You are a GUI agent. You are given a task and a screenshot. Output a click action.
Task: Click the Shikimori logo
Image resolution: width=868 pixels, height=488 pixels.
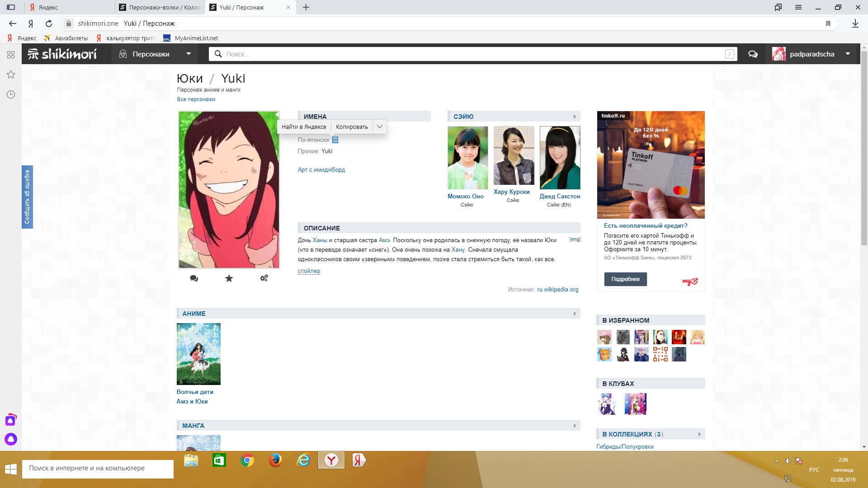pyautogui.click(x=62, y=54)
